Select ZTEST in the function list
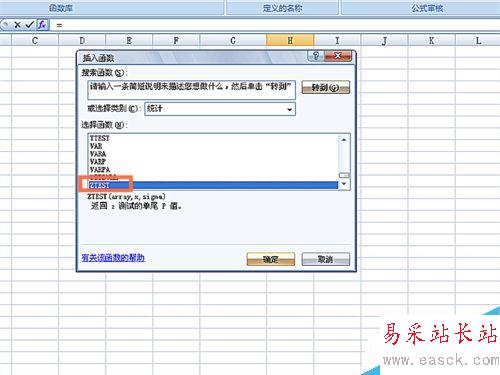Screen dimensions: 500x375 point(213,185)
